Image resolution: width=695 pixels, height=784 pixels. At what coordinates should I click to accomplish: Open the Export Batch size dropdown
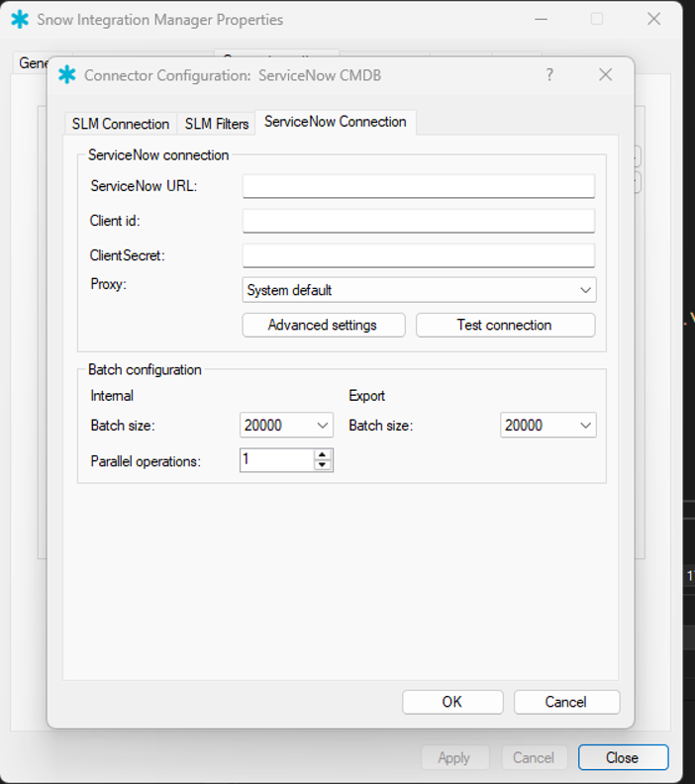[x=548, y=425]
